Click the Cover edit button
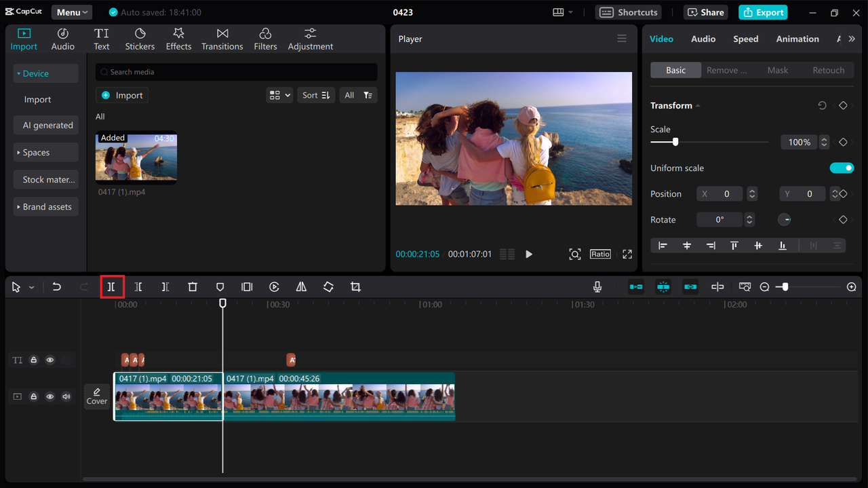The height and width of the screenshot is (488, 868). point(97,396)
